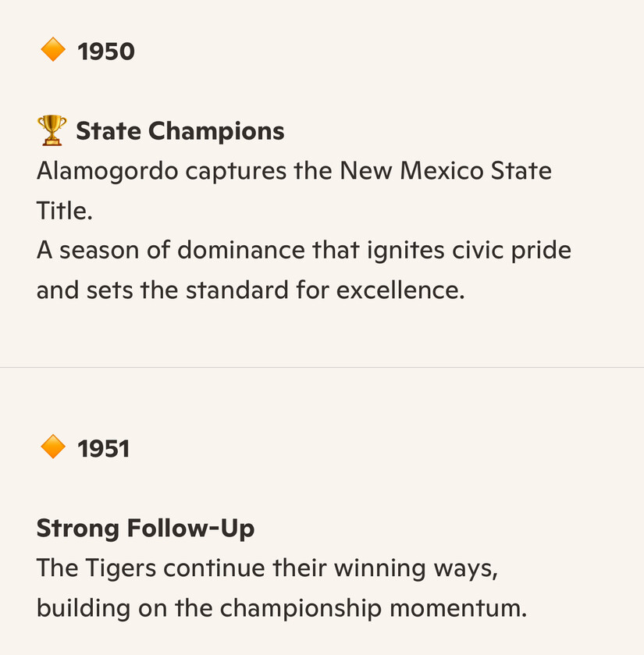644x655 pixels.
Task: Click the word excellence.
Action: tap(400, 290)
